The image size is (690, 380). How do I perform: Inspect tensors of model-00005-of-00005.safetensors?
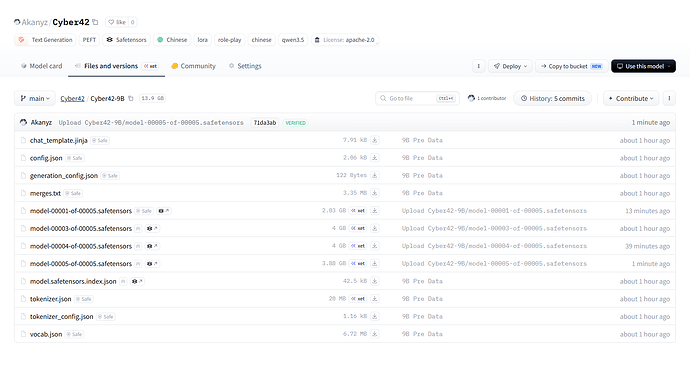tap(152, 263)
